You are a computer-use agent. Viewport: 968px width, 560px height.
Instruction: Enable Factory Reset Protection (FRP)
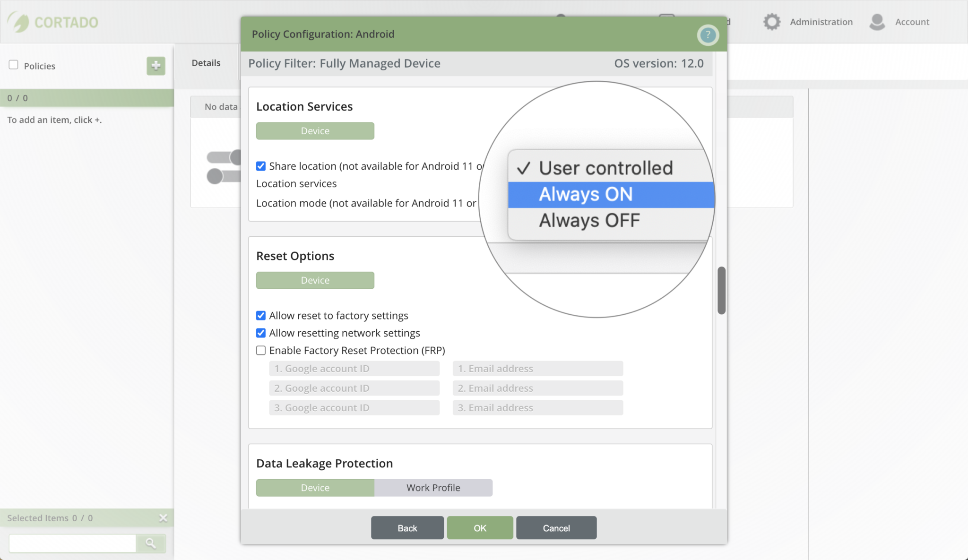(x=261, y=350)
